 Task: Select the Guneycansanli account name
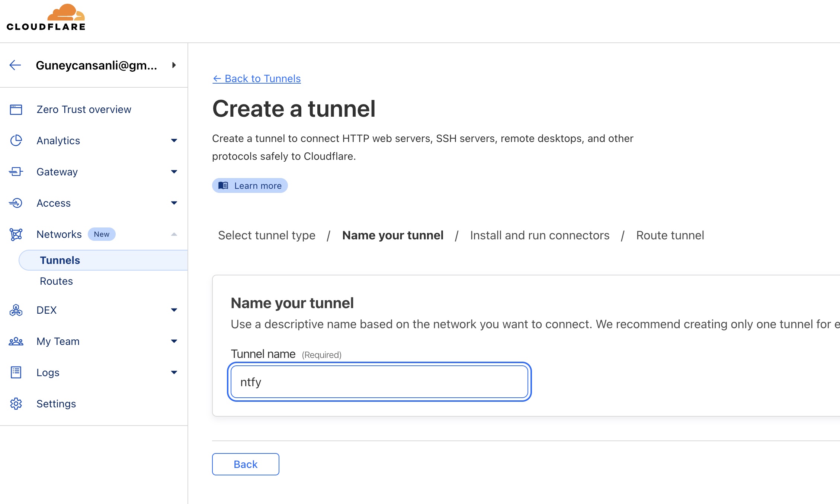click(96, 65)
